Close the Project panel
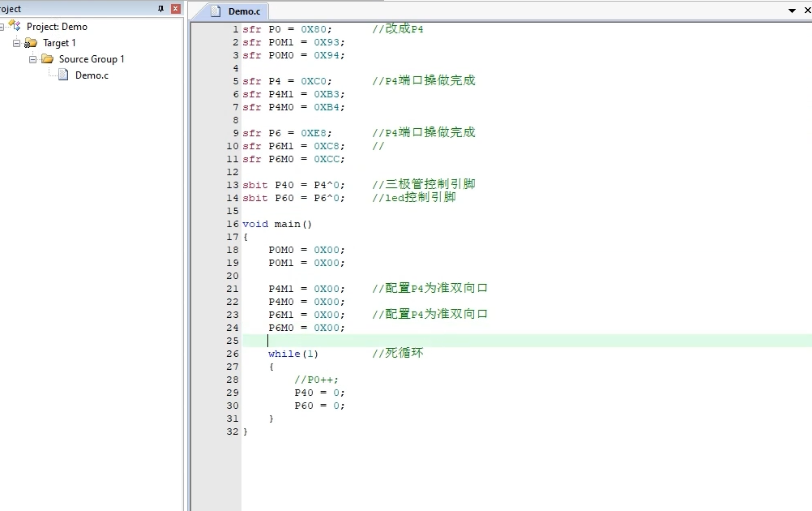The height and width of the screenshot is (511, 812). coord(175,8)
